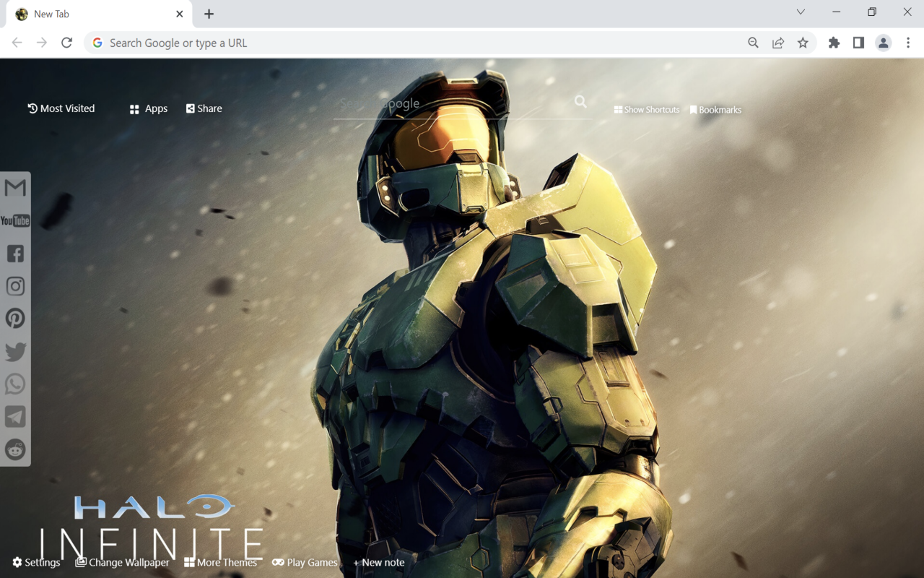The height and width of the screenshot is (578, 924).
Task: Open the Most Visited panel
Action: pos(61,108)
